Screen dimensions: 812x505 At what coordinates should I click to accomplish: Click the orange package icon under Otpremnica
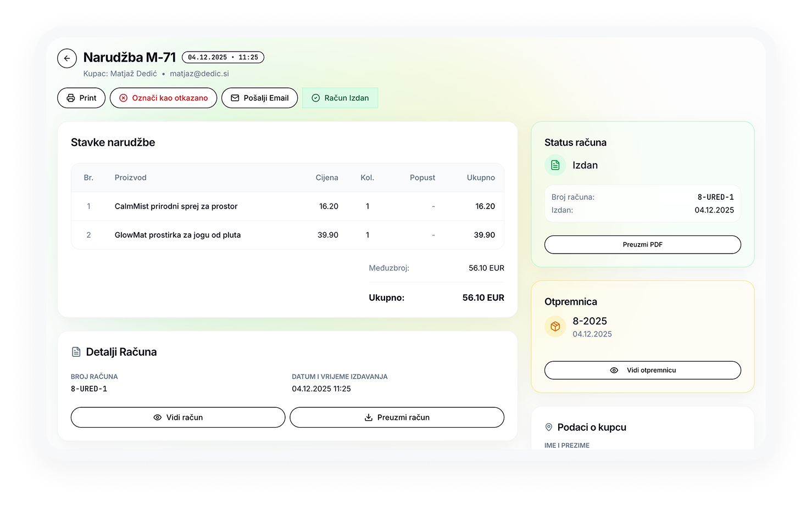555,326
